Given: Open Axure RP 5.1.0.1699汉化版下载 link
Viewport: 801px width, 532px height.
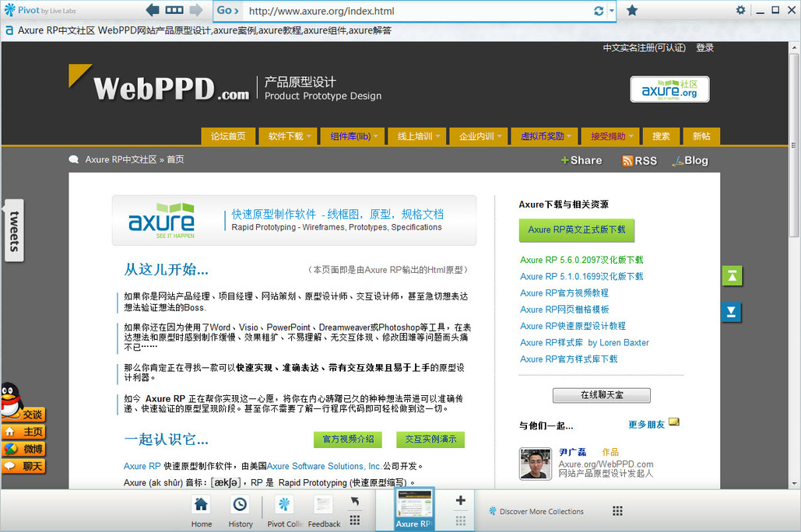Looking at the screenshot, I should click(581, 276).
